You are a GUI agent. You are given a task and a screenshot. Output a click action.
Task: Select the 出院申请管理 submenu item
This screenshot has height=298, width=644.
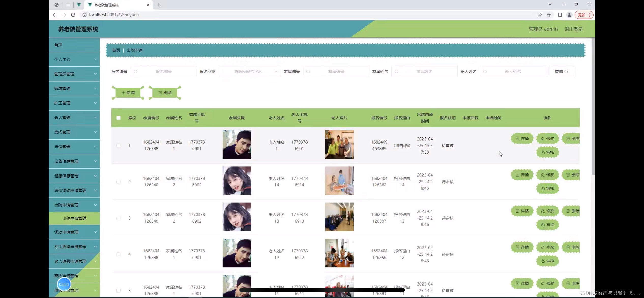[x=74, y=218]
